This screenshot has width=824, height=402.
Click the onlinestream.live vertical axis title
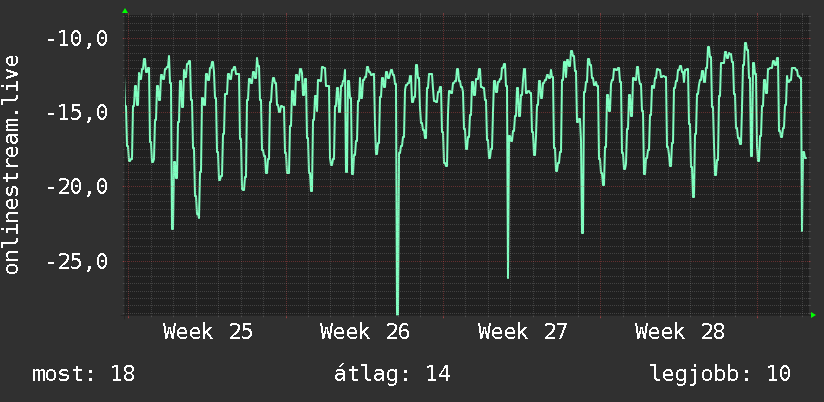point(12,164)
